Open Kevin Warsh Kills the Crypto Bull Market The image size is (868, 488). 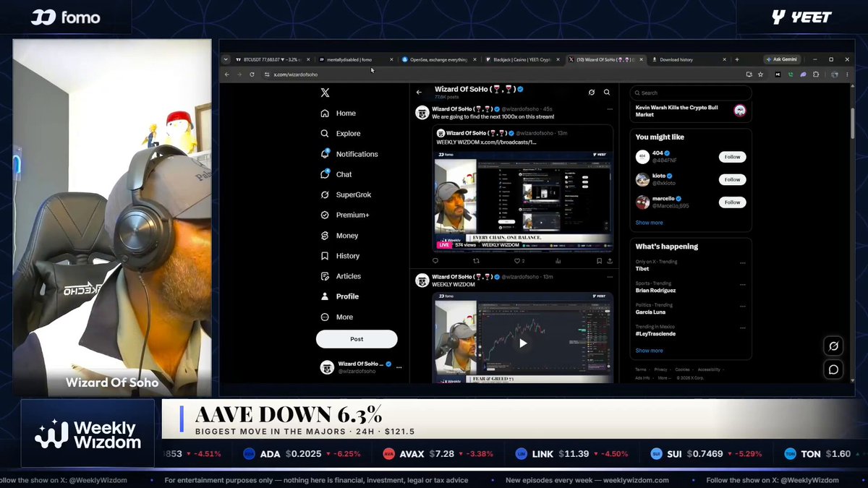[691, 111]
